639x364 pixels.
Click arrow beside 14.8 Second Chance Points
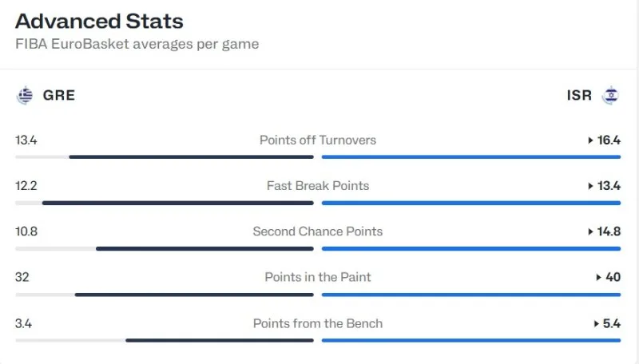[590, 231]
